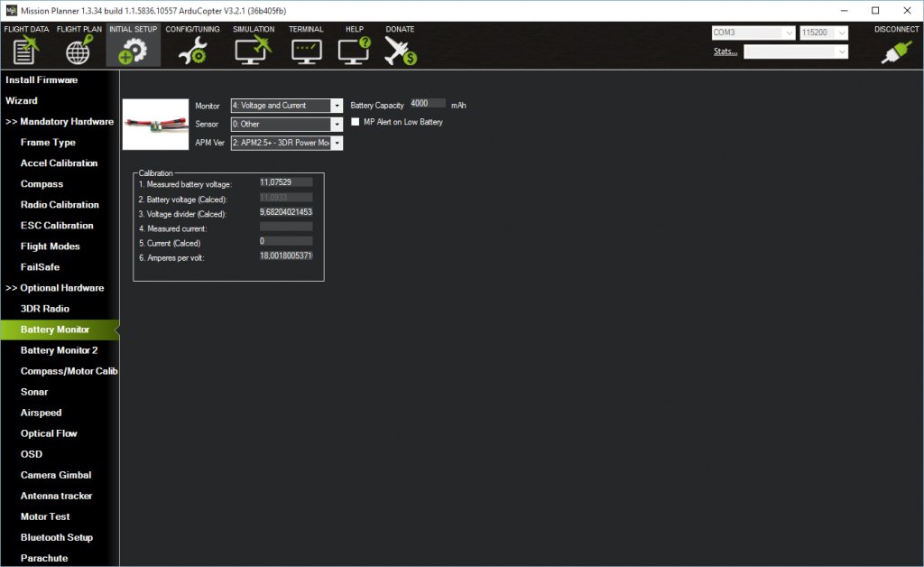Click the Donate airplane icon
This screenshot has height=567, width=924.
pos(401,50)
